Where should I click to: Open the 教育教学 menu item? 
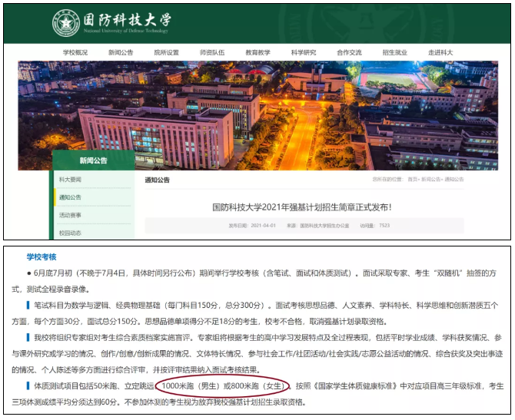click(257, 52)
